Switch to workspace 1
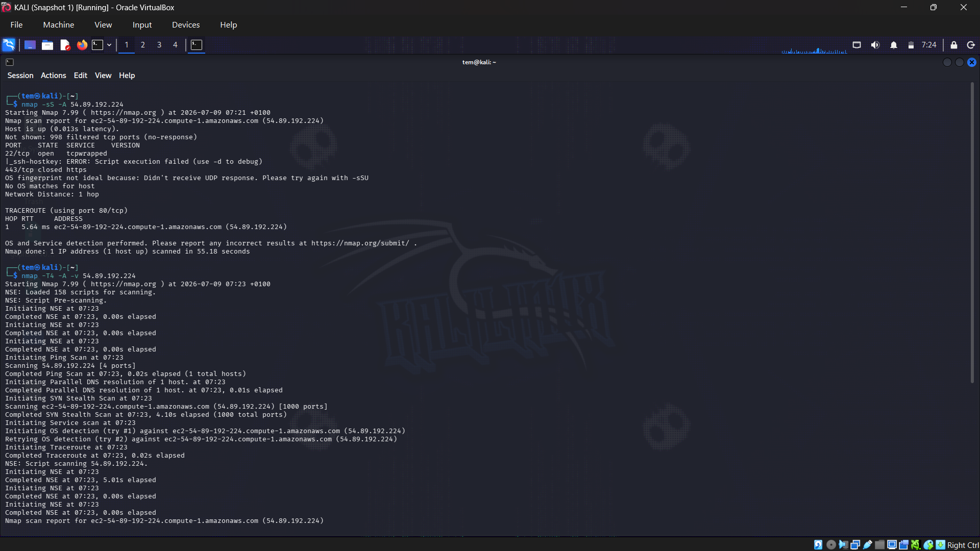 click(127, 45)
